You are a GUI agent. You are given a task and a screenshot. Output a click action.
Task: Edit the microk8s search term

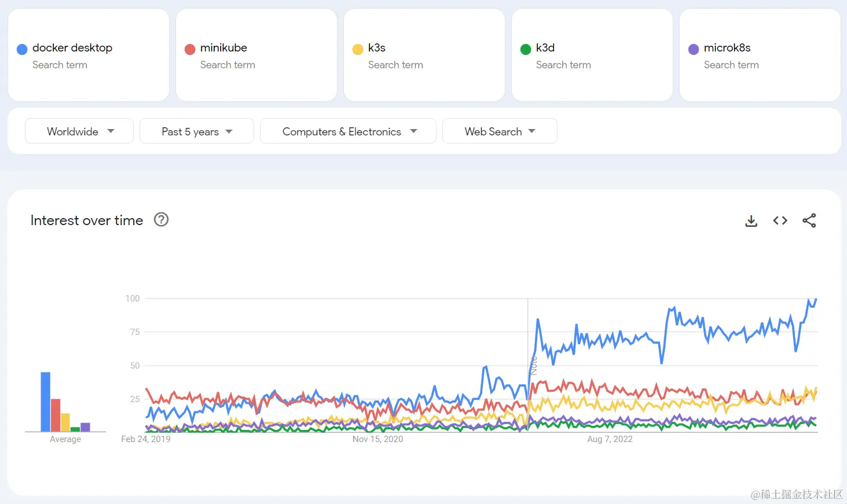727,48
